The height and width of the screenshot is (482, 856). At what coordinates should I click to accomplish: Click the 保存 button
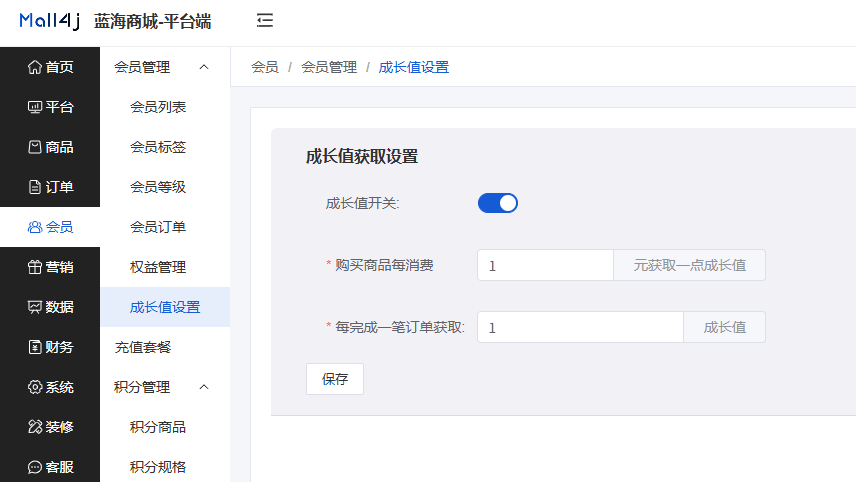335,379
